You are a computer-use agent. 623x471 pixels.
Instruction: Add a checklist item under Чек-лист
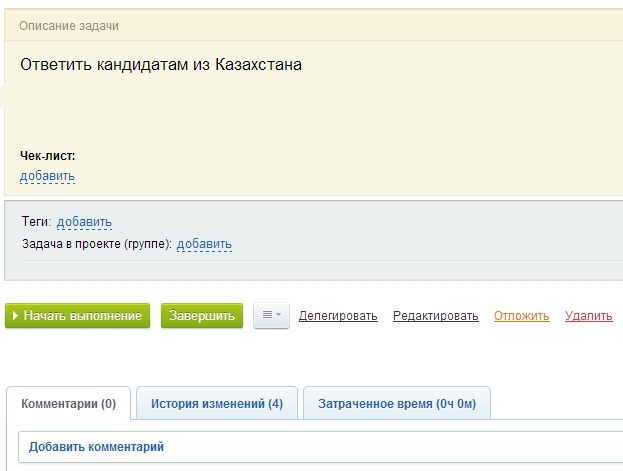tap(47, 176)
